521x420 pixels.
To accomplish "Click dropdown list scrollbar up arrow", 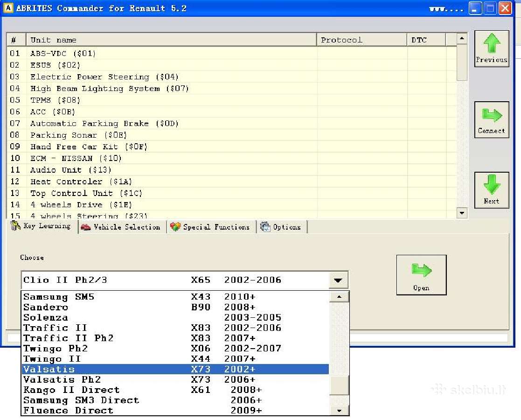I will click(x=339, y=297).
